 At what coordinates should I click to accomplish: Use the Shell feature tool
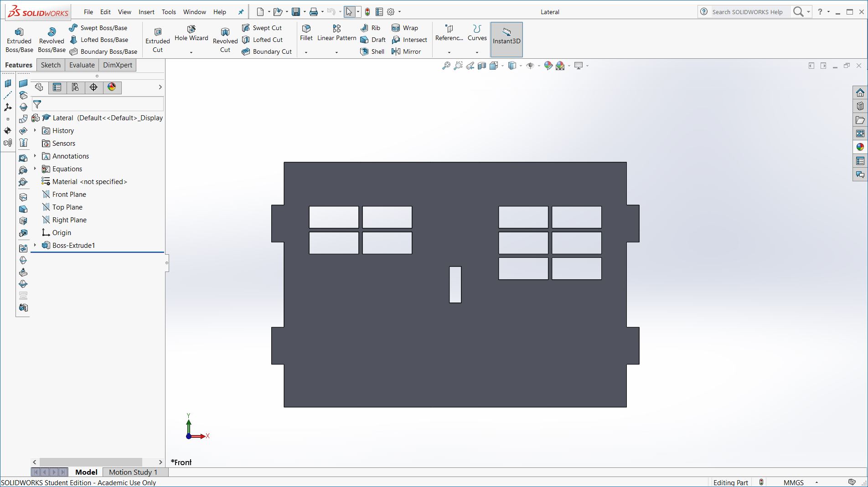[x=372, y=51]
